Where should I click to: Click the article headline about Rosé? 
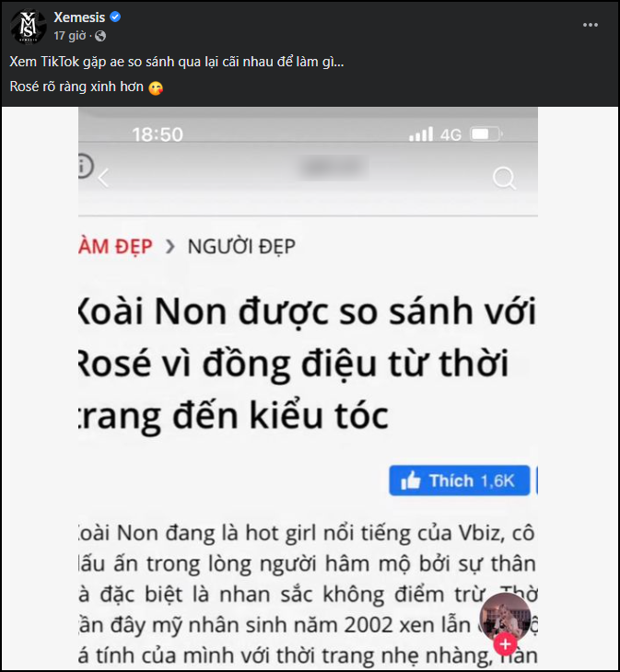point(307,363)
